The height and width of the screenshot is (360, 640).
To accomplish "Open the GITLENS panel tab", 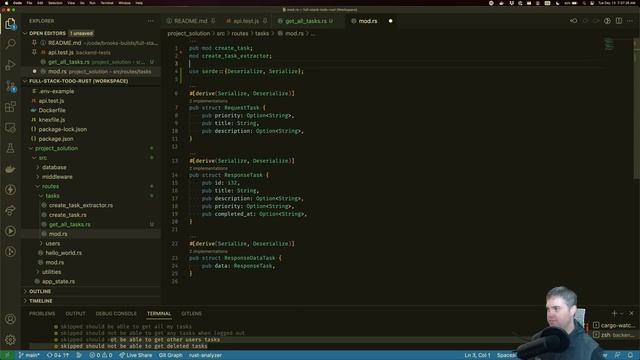I will [x=191, y=314].
